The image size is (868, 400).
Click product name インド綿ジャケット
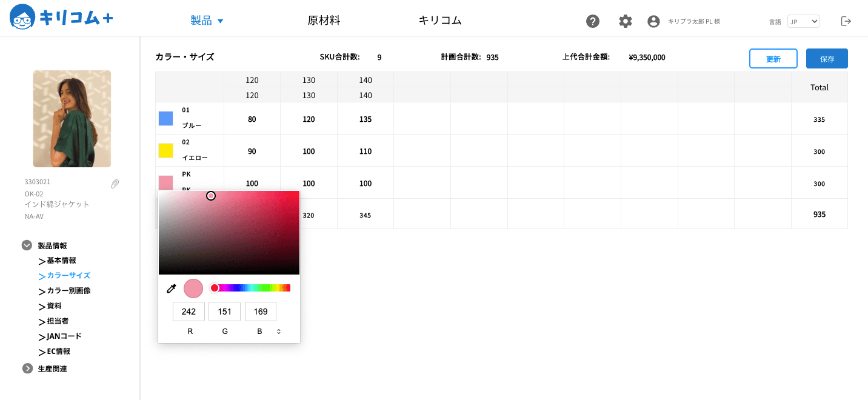57,204
